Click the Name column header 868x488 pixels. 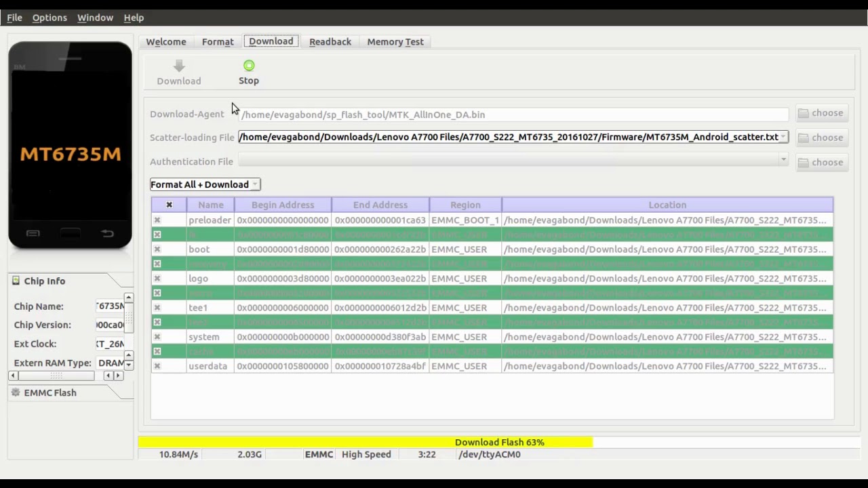[211, 205]
